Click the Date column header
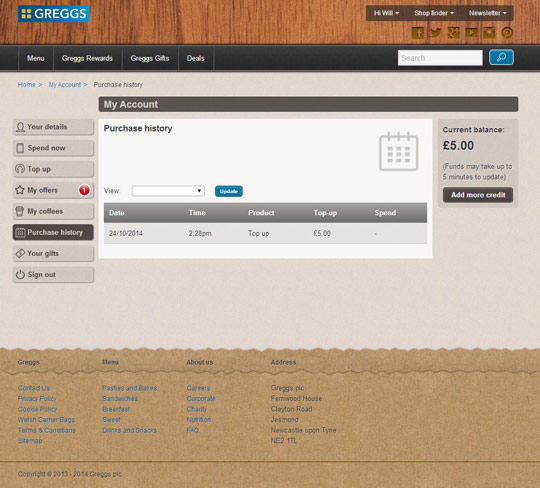 (116, 213)
